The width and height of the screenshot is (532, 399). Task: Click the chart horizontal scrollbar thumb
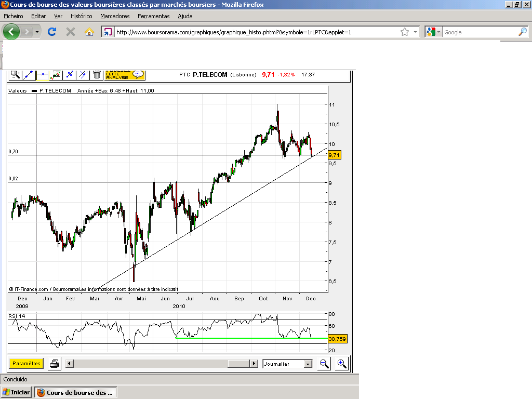239,364
